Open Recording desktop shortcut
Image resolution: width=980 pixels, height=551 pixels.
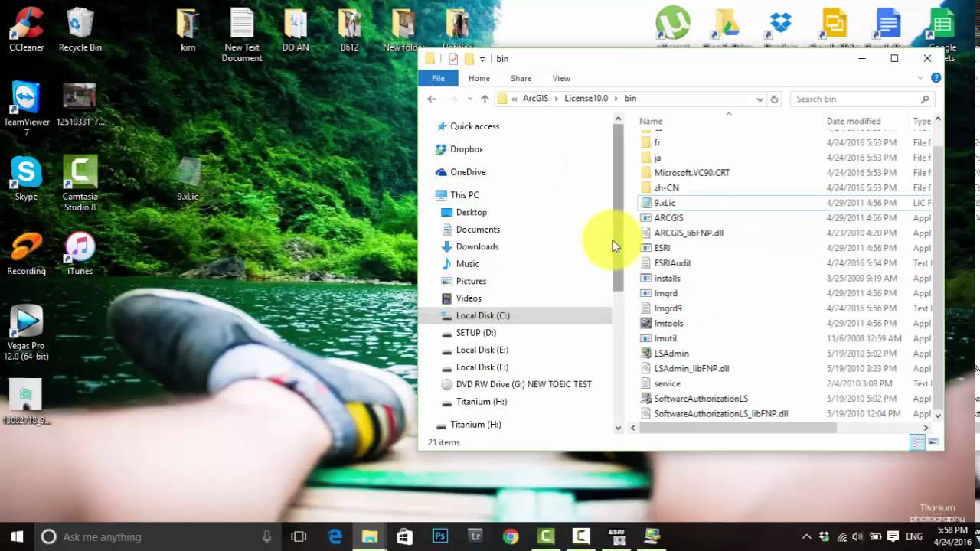26,253
